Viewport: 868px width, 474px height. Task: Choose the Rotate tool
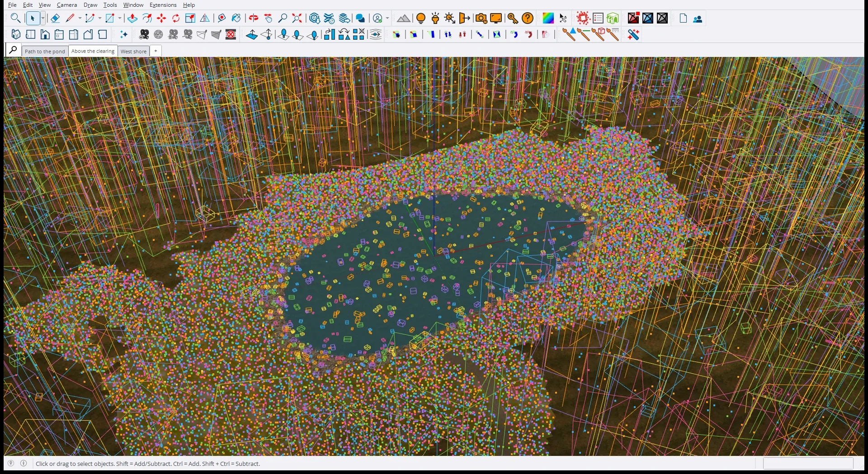coord(176,19)
